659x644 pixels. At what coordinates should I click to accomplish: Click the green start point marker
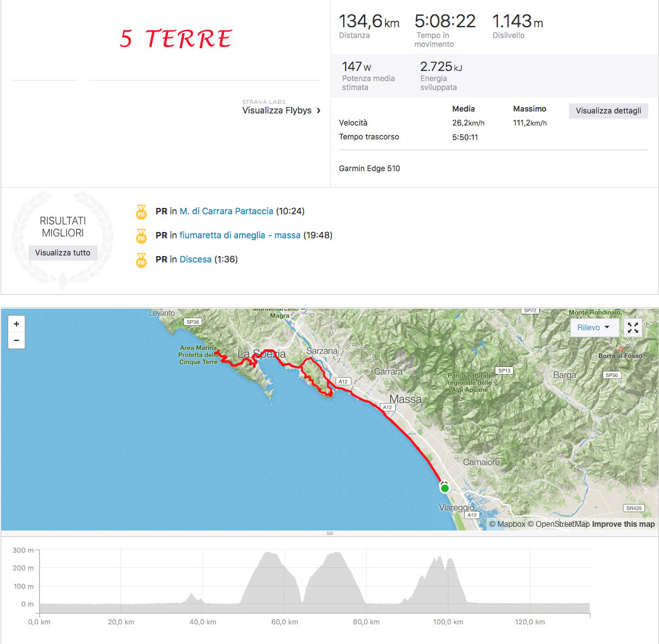(x=445, y=488)
